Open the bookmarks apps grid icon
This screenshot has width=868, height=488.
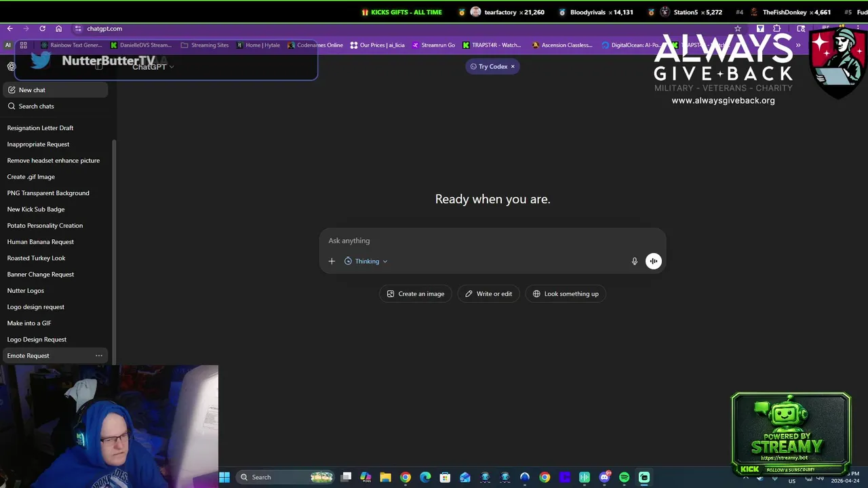[23, 45]
